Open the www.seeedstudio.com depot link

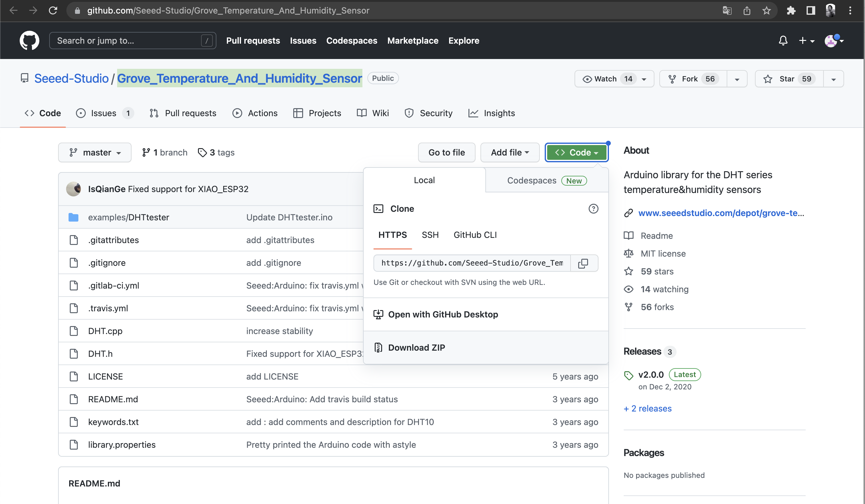721,213
